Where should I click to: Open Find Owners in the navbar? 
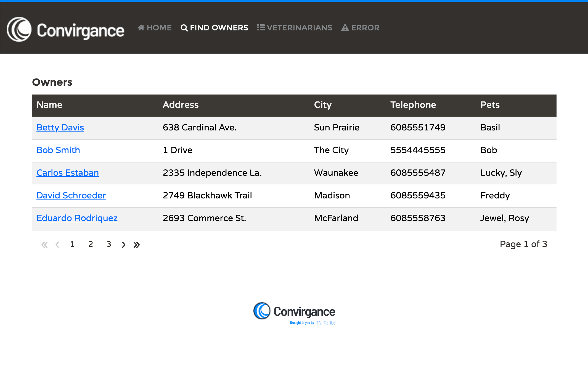pyautogui.click(x=214, y=28)
